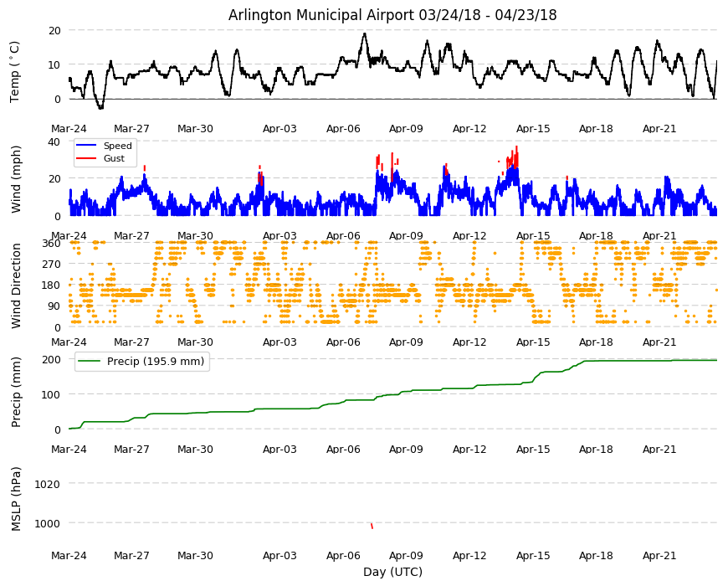Viewport: 728px width, 586px height.
Task: Click the Speed legend text
Action: 117,146
